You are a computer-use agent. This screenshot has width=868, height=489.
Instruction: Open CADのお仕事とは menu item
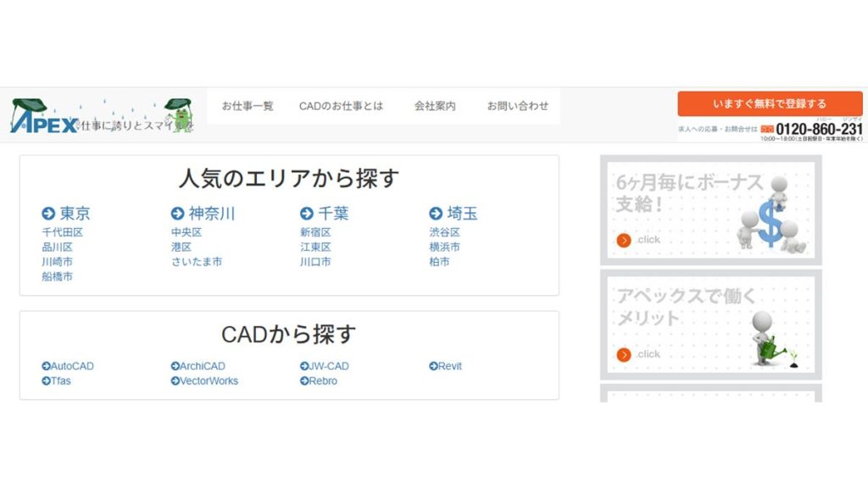[341, 106]
